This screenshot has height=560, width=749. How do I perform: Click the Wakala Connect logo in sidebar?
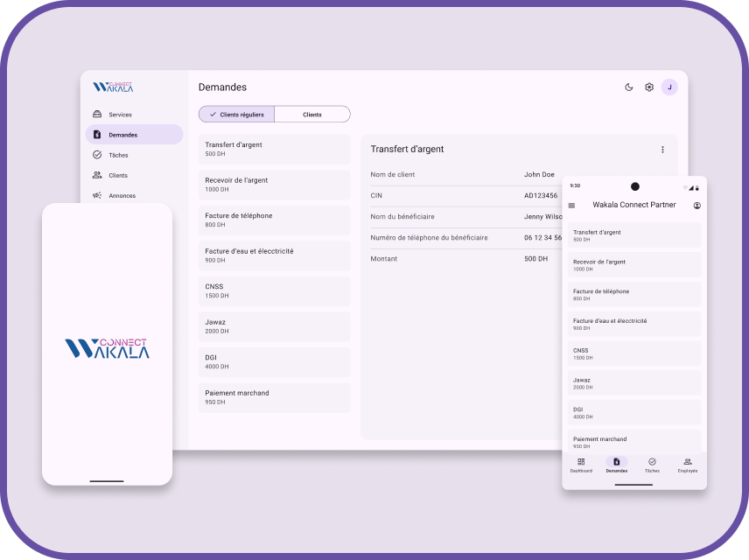(x=113, y=87)
